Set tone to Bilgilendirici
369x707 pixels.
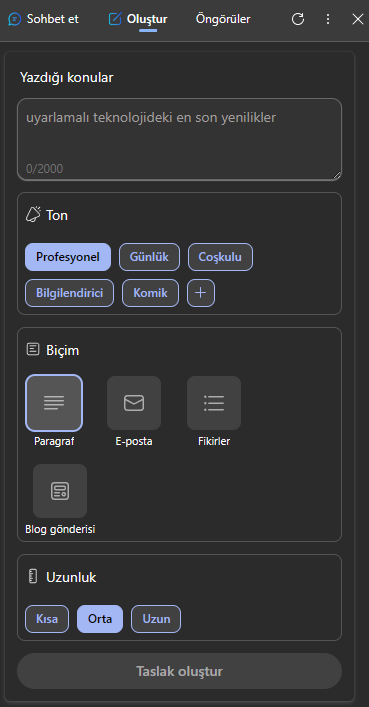(x=69, y=293)
